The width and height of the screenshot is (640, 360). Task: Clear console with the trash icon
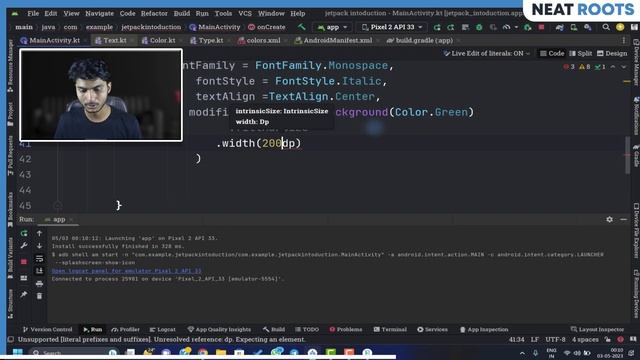pos(39,296)
